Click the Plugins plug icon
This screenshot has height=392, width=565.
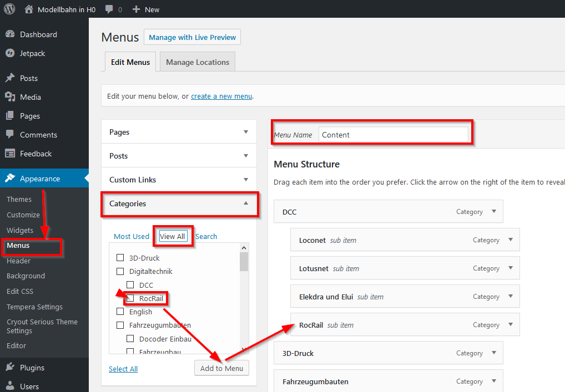[x=10, y=368]
